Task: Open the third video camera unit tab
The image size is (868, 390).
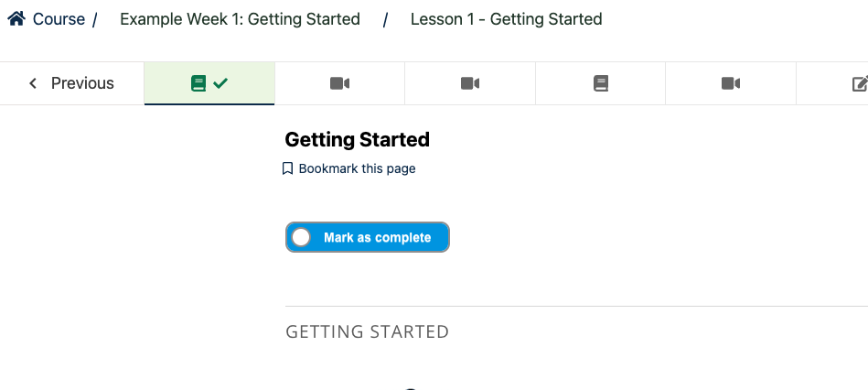Action: tap(731, 83)
